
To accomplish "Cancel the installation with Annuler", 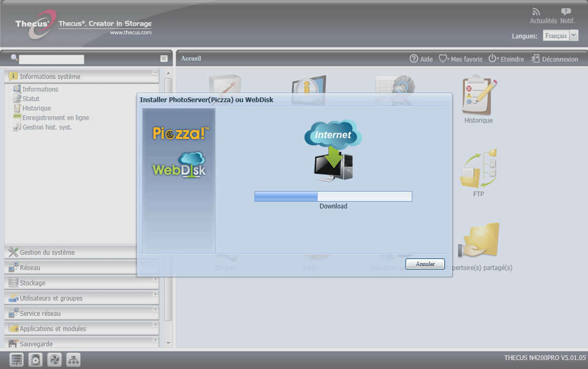I will tap(425, 264).
